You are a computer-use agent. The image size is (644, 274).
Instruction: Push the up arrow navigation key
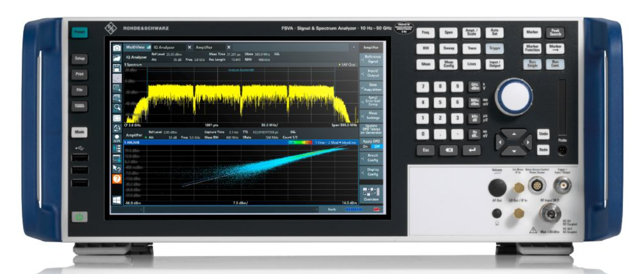coord(514,134)
